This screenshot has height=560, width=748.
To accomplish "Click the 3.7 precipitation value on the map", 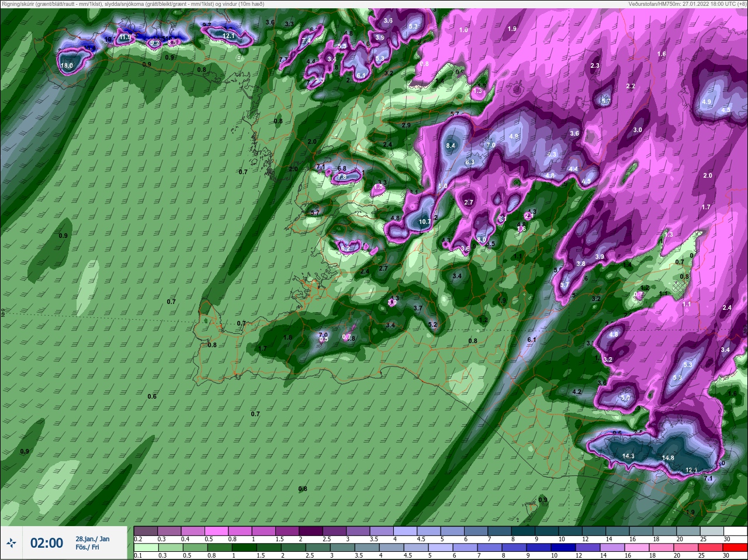I will (418, 308).
